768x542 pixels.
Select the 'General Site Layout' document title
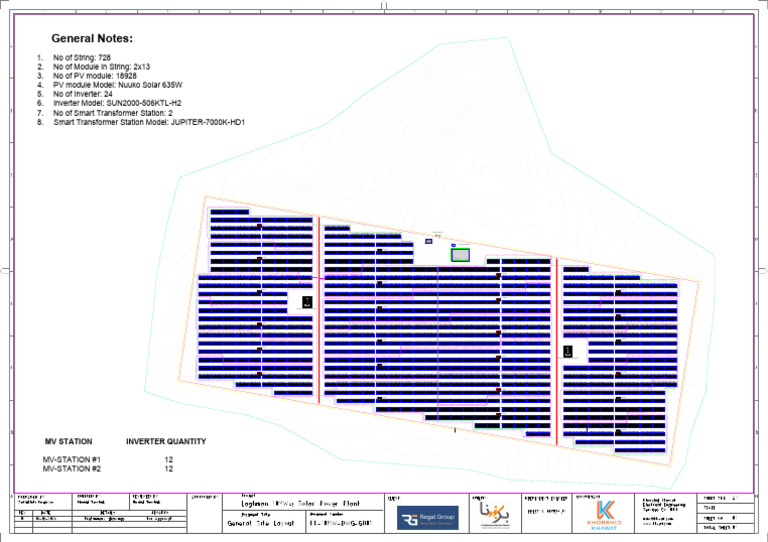click(261, 523)
